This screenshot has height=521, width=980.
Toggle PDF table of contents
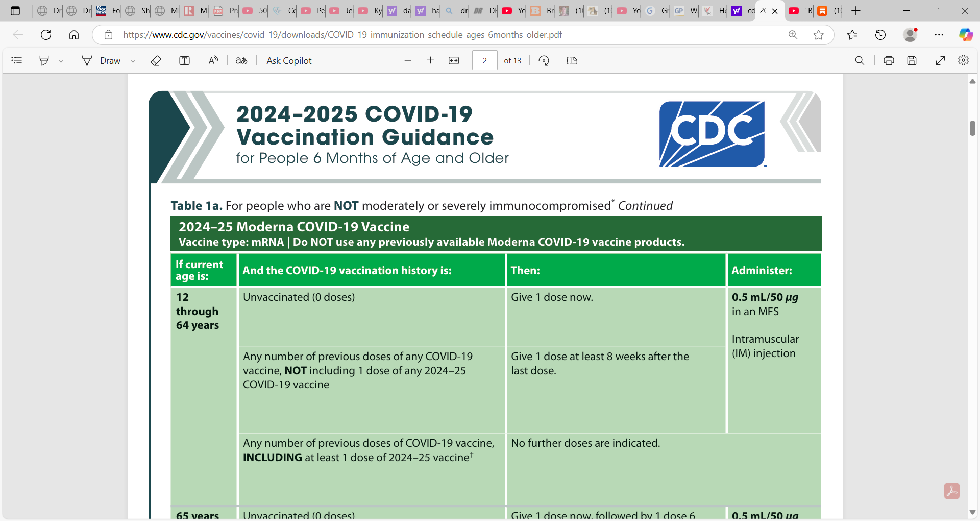tap(17, 60)
